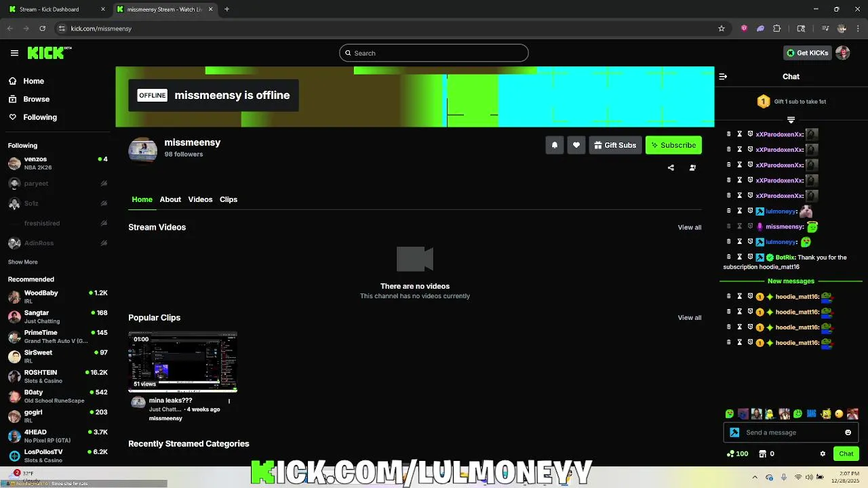Click the heart follow icon

coord(576,145)
